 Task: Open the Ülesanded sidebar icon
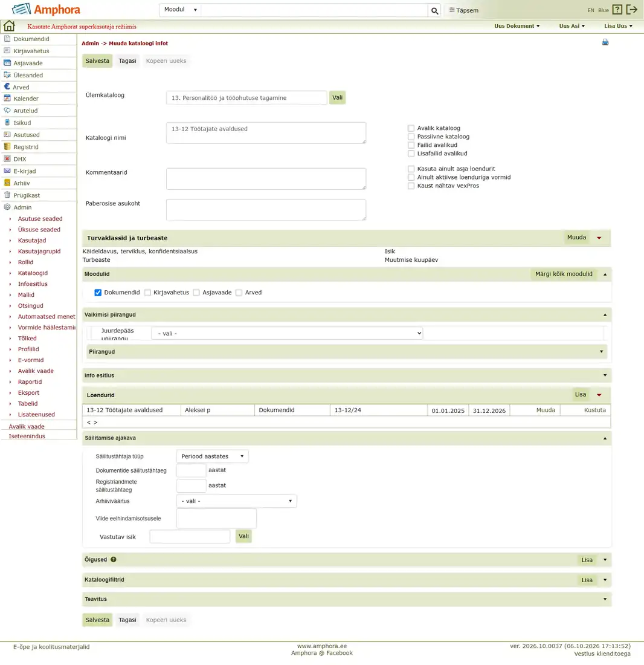(7, 75)
